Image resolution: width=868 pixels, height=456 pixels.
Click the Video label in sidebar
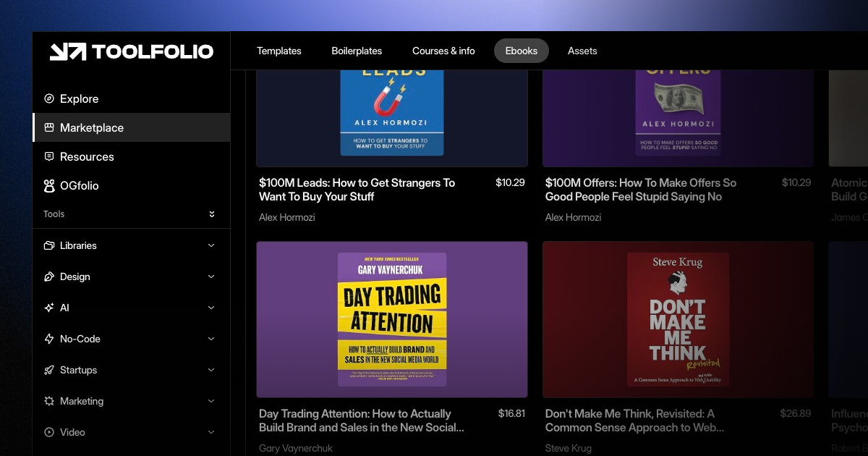72,432
